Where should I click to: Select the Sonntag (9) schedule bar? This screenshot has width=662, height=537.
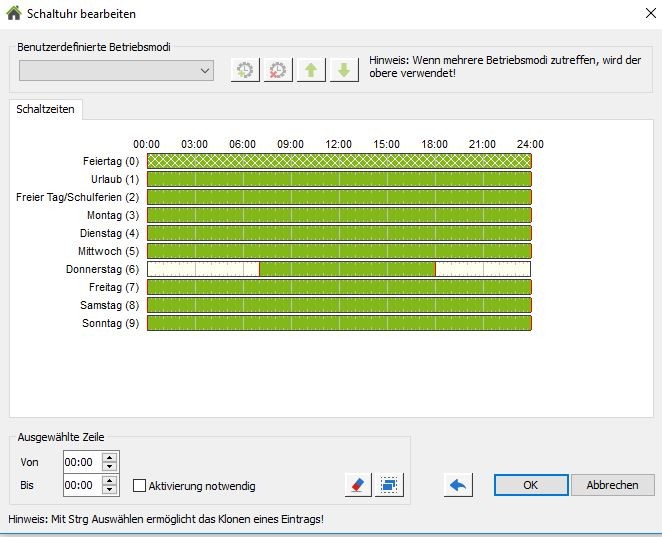pyautogui.click(x=339, y=323)
